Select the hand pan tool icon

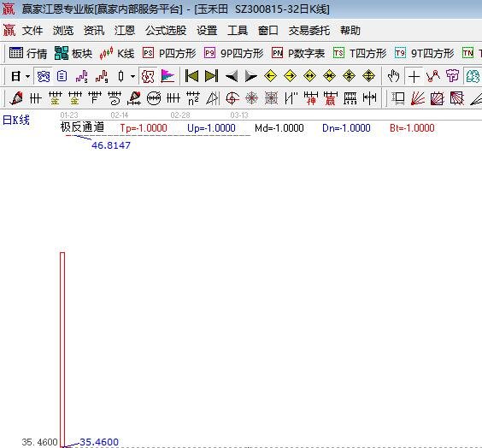[393, 76]
